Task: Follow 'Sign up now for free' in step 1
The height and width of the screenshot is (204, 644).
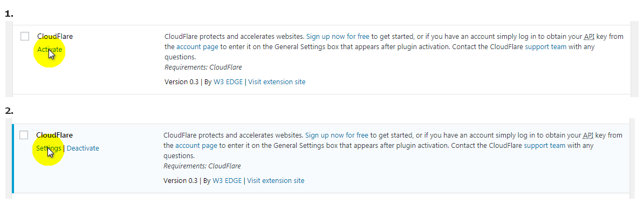Action: click(338, 36)
